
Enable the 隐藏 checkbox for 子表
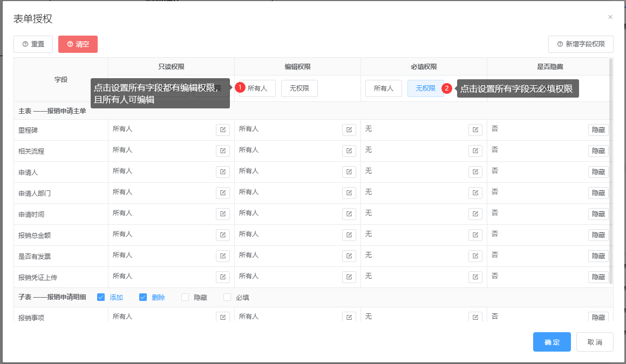tap(185, 297)
